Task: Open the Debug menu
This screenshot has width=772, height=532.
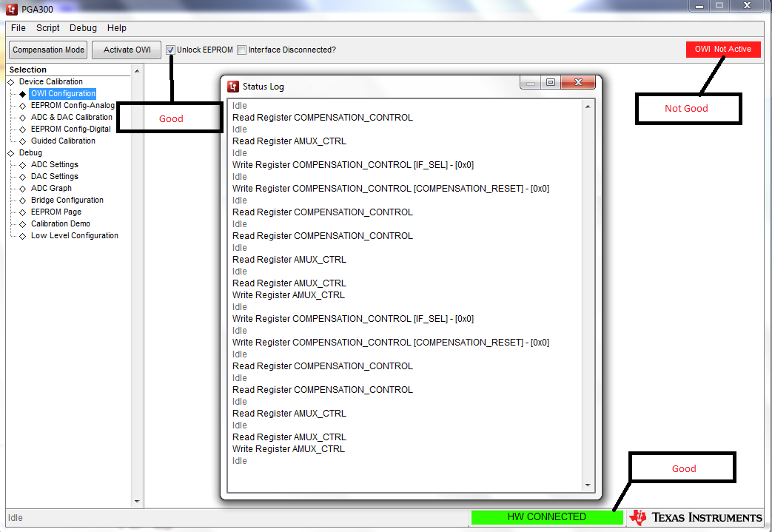Action: coord(83,28)
